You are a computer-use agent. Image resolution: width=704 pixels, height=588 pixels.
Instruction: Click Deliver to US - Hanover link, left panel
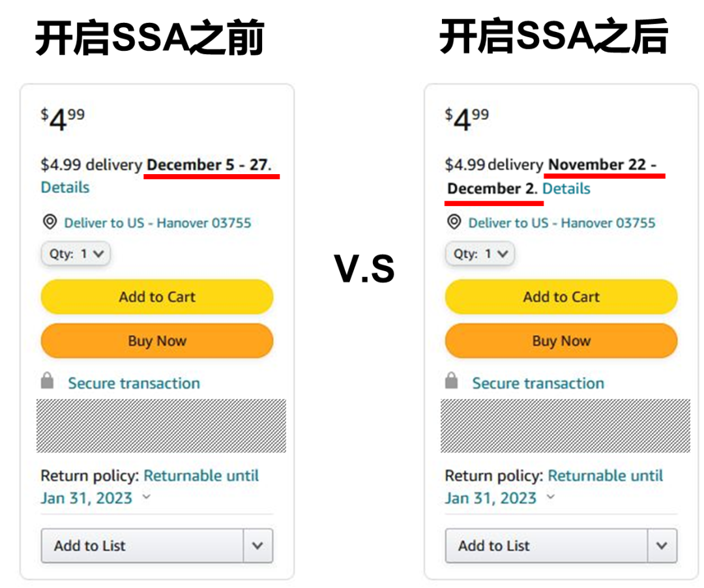(157, 223)
